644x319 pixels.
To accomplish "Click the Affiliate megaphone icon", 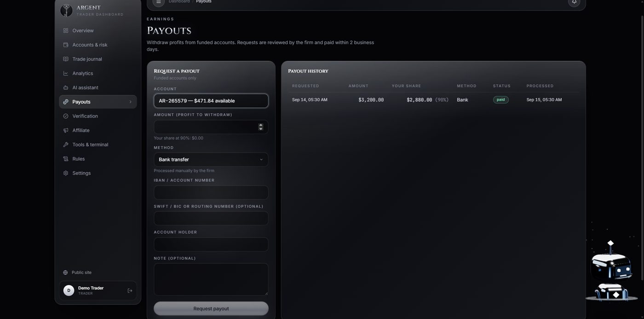I will tap(66, 130).
